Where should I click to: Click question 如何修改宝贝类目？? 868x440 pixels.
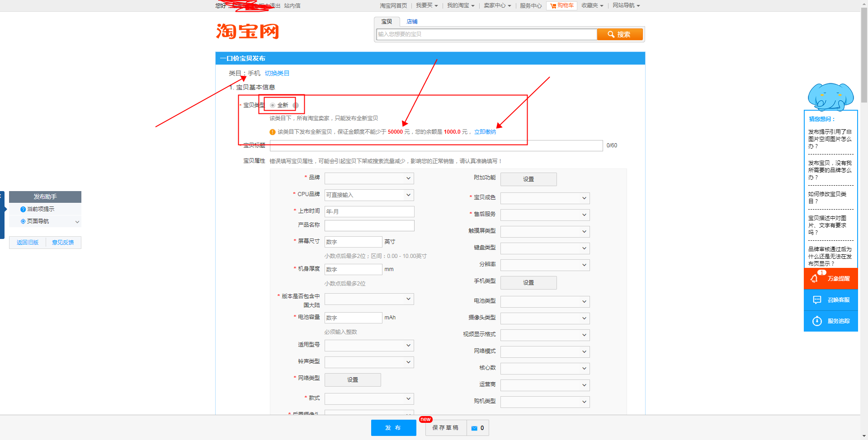pyautogui.click(x=827, y=198)
